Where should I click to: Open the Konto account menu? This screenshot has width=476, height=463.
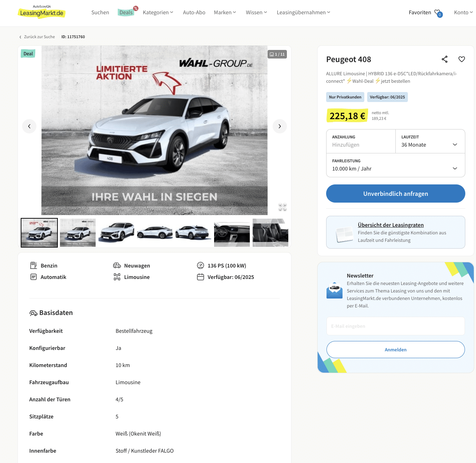(464, 12)
